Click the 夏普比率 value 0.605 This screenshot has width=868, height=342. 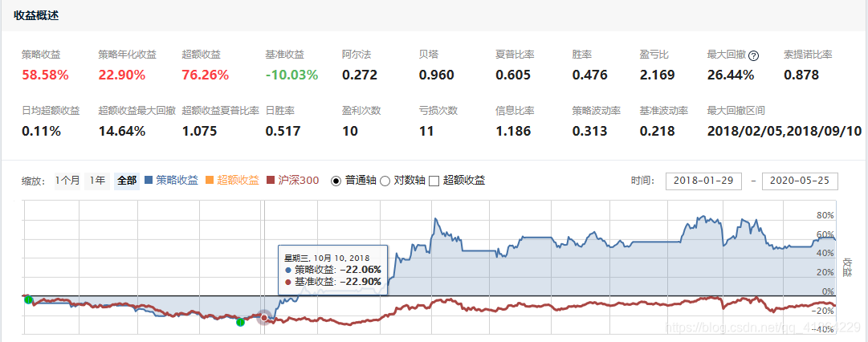click(x=513, y=75)
